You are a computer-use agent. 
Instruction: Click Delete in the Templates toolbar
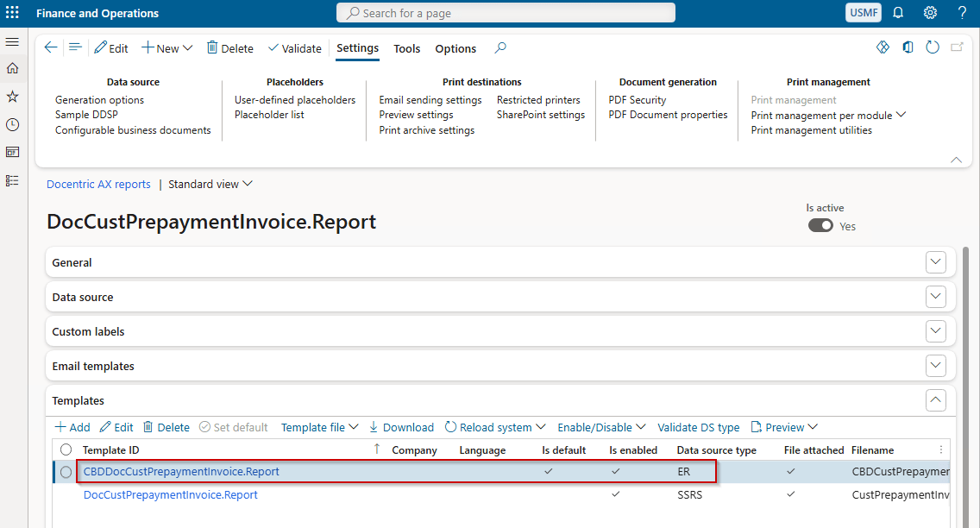[x=166, y=427]
